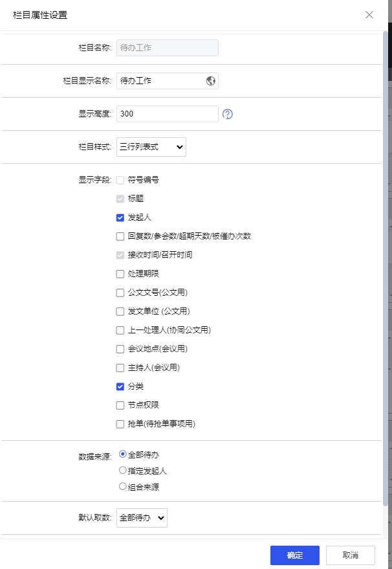Check 抢单(待抢单事项用) checkbox
Image resolution: width=392 pixels, height=569 pixels.
click(120, 424)
